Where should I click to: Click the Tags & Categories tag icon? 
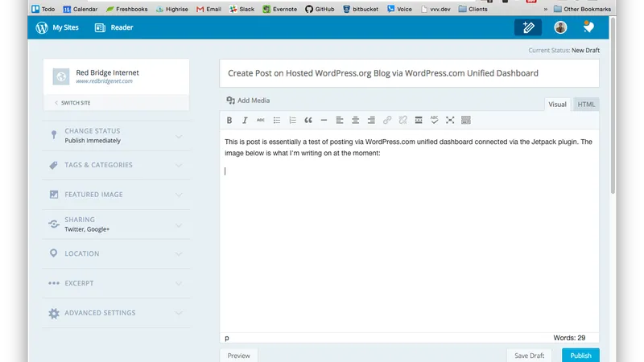point(53,165)
